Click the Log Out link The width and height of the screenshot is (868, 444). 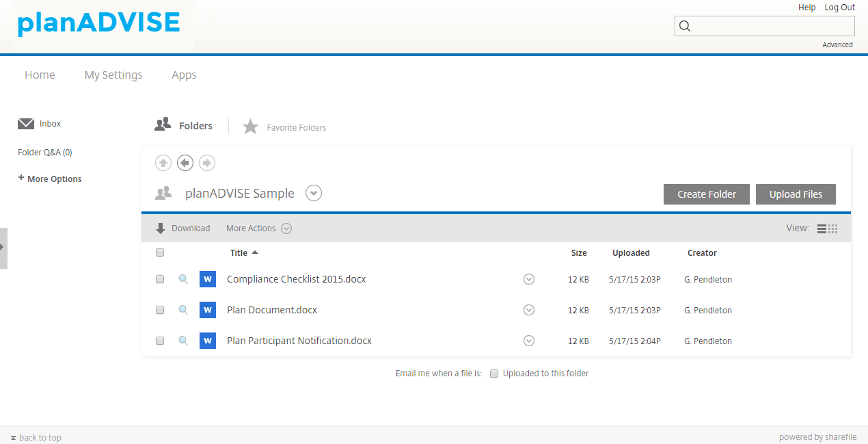[x=840, y=8]
